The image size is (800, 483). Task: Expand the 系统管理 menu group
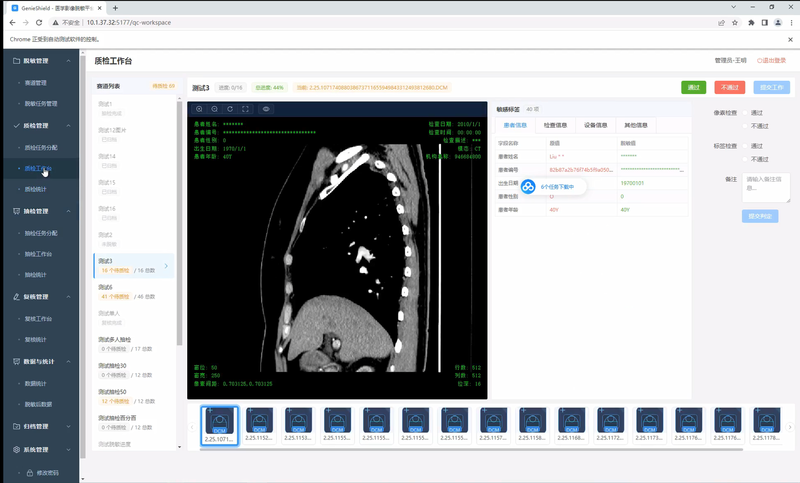tap(68, 450)
